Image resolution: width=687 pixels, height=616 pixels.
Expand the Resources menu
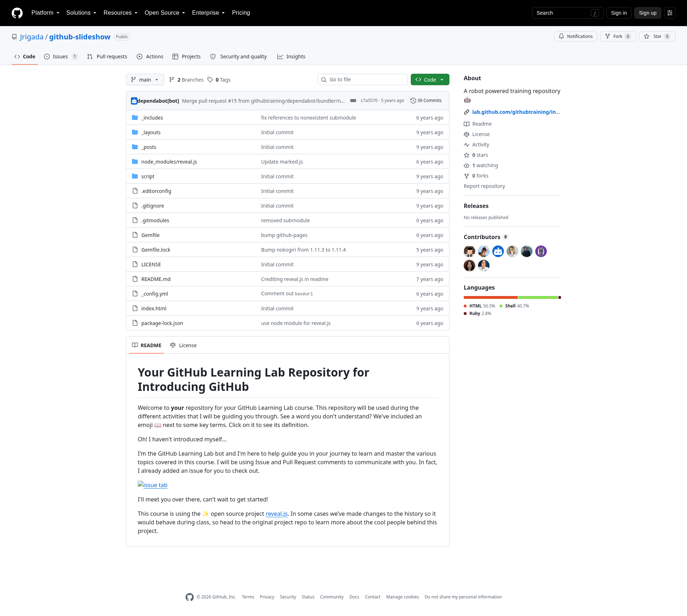click(121, 13)
